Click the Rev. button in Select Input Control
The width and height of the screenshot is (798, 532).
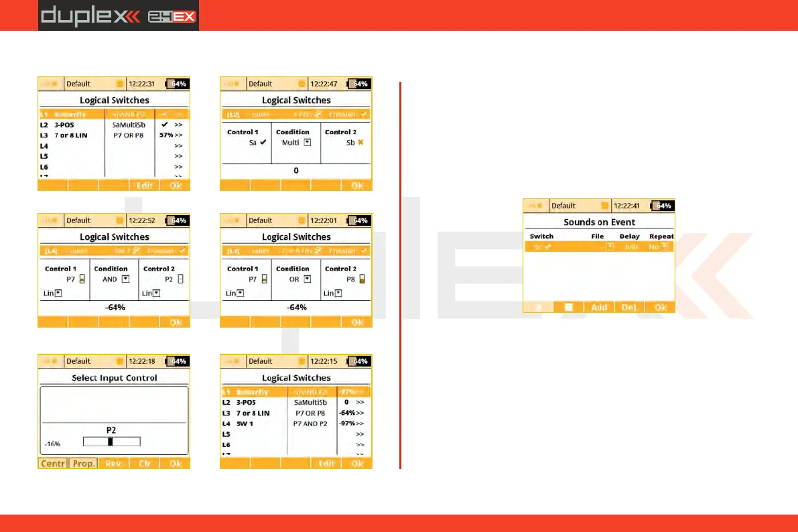(x=113, y=464)
